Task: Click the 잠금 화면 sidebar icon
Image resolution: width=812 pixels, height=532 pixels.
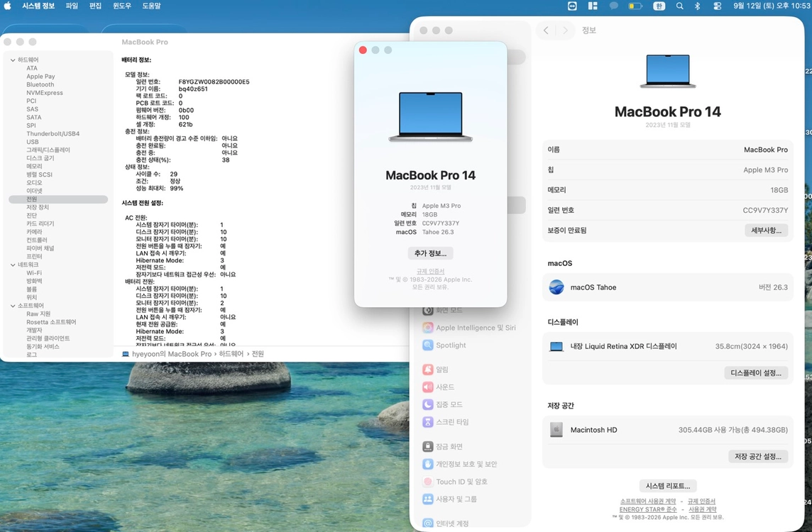Action: coord(428,447)
